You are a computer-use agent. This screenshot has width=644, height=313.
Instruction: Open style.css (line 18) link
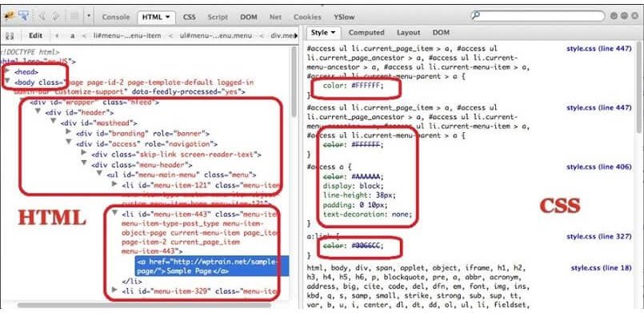[602, 268]
